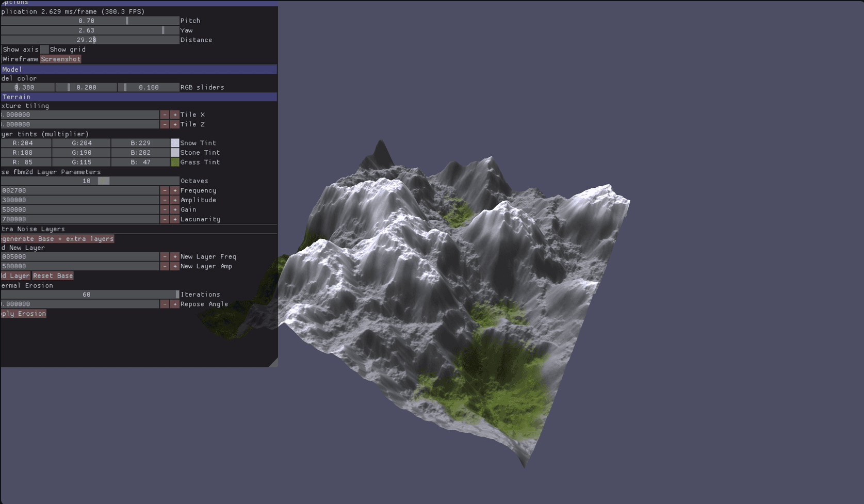Open the Snow Tint color swatch
Screen dimensions: 864x504
175,143
